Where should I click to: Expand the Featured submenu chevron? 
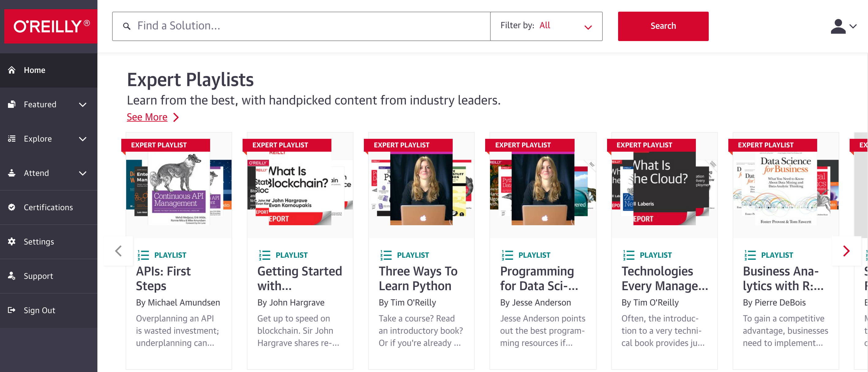click(83, 104)
